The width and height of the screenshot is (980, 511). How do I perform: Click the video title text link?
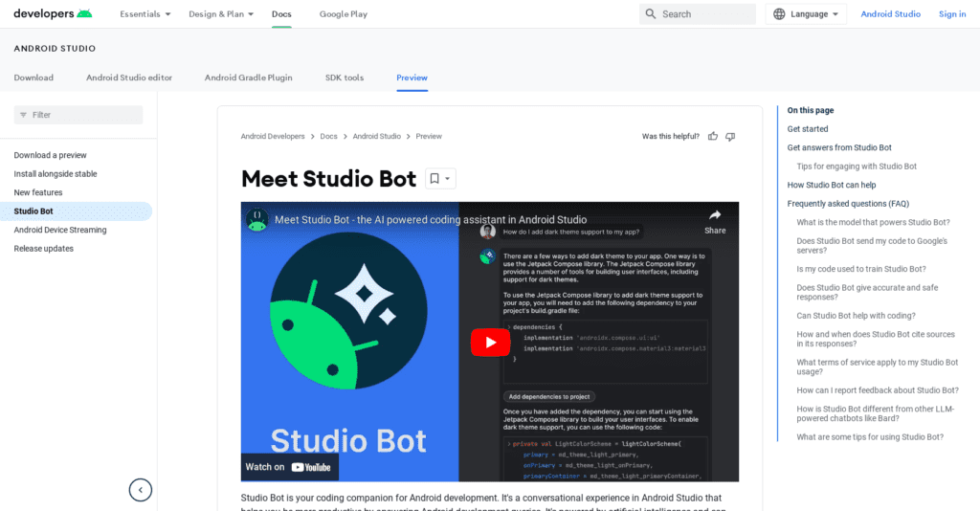[x=431, y=220]
